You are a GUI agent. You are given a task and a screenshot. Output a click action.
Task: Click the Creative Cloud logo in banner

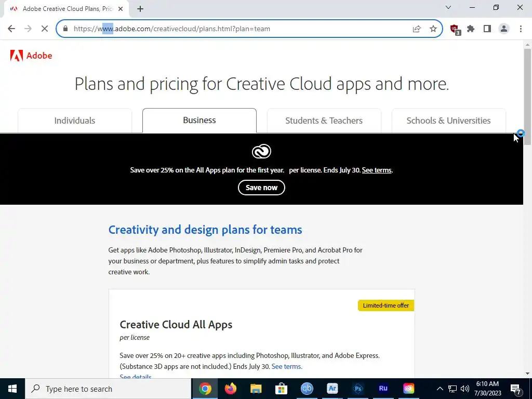tap(261, 151)
